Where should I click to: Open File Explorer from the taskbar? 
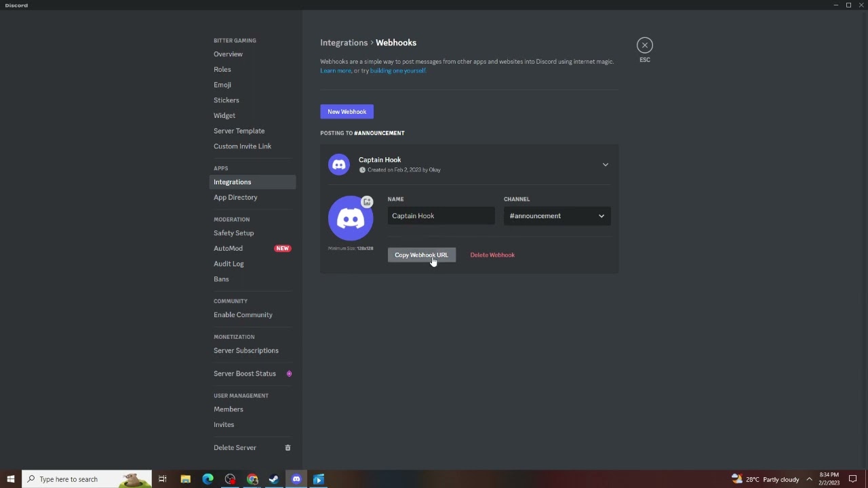click(185, 479)
